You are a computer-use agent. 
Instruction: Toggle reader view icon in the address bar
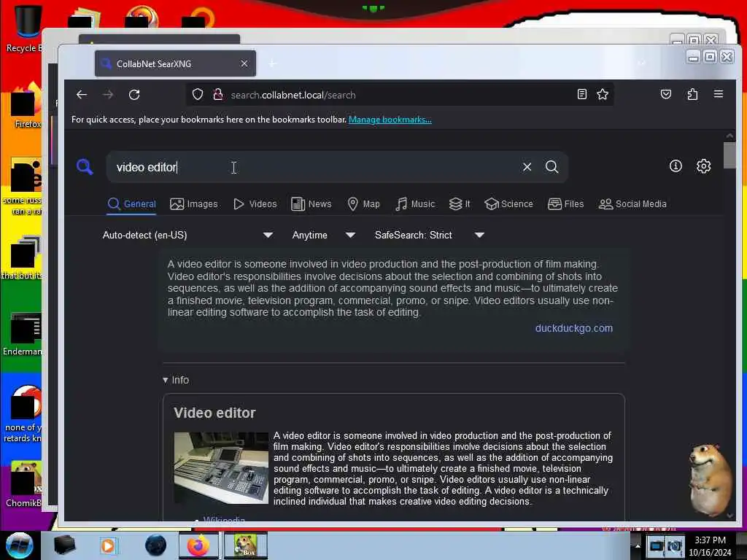pos(581,94)
